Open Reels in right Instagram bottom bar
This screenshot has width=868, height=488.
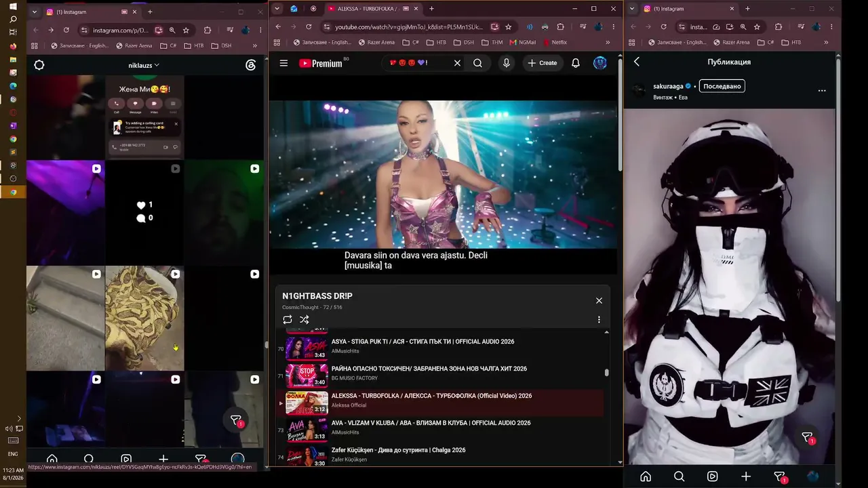tap(713, 476)
